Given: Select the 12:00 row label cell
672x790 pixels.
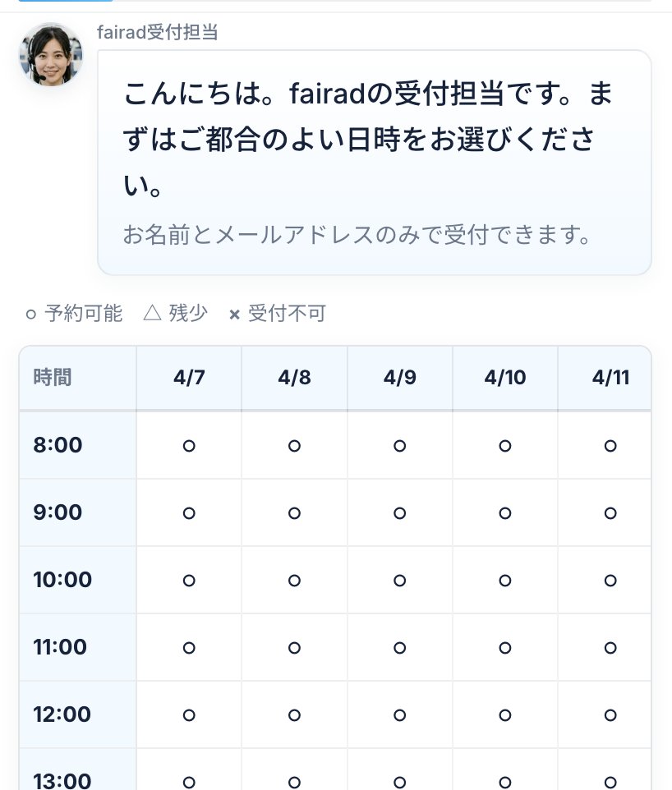Looking at the screenshot, I should (62, 714).
